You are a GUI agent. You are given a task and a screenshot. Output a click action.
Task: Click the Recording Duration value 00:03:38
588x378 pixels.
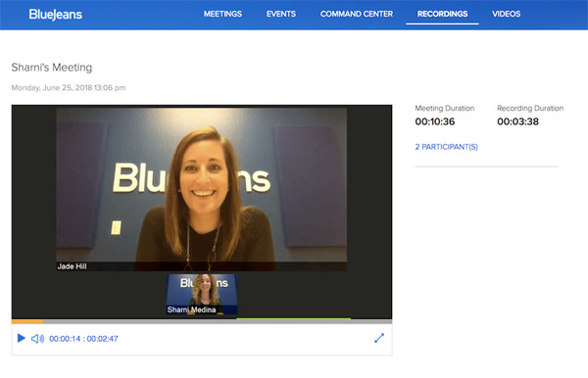click(517, 121)
